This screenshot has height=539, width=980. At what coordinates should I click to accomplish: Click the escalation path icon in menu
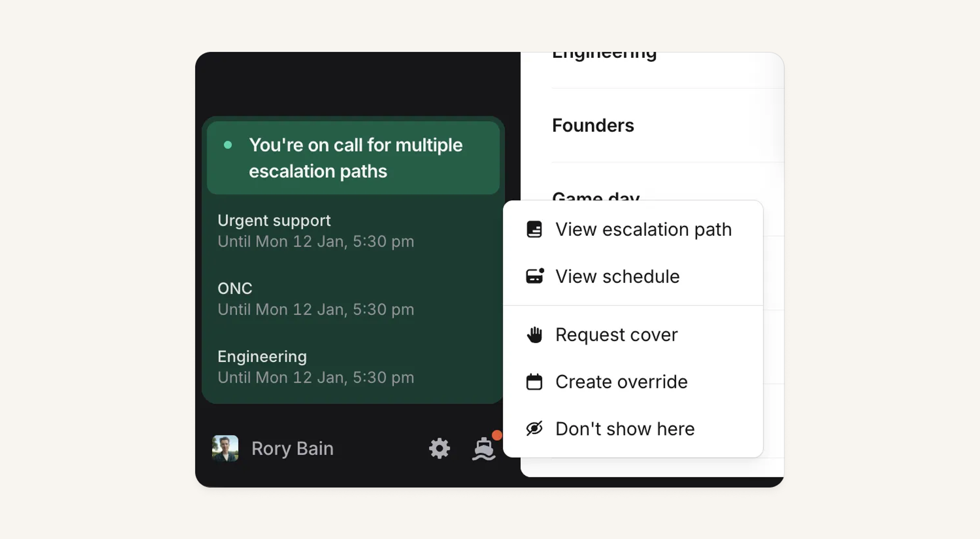[x=534, y=230]
